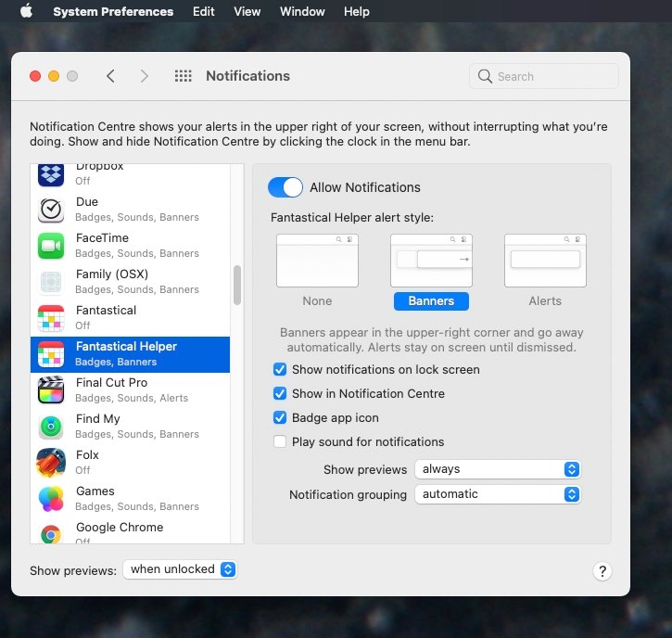The width and height of the screenshot is (672, 638).
Task: Open help with the question mark button
Action: tap(602, 570)
